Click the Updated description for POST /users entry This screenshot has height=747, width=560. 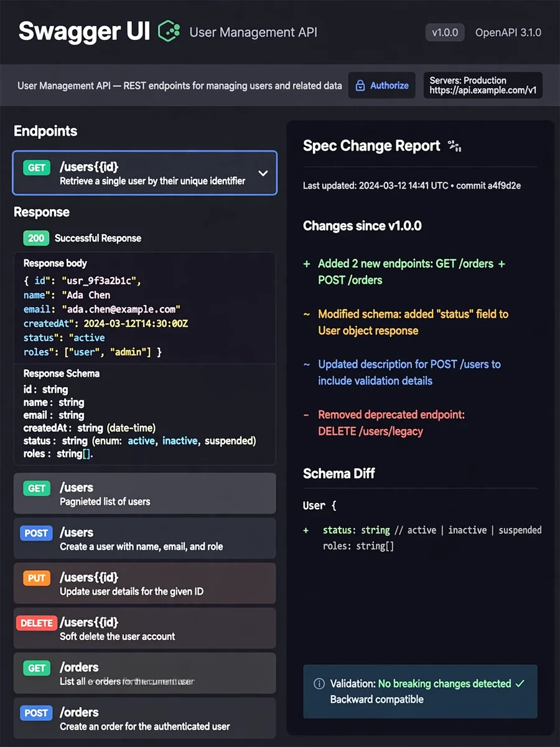409,372
